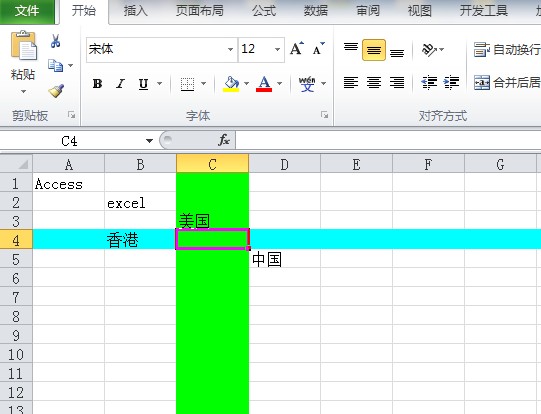Open the font size dropdown
This screenshot has height=414, width=541.
pyautogui.click(x=277, y=49)
